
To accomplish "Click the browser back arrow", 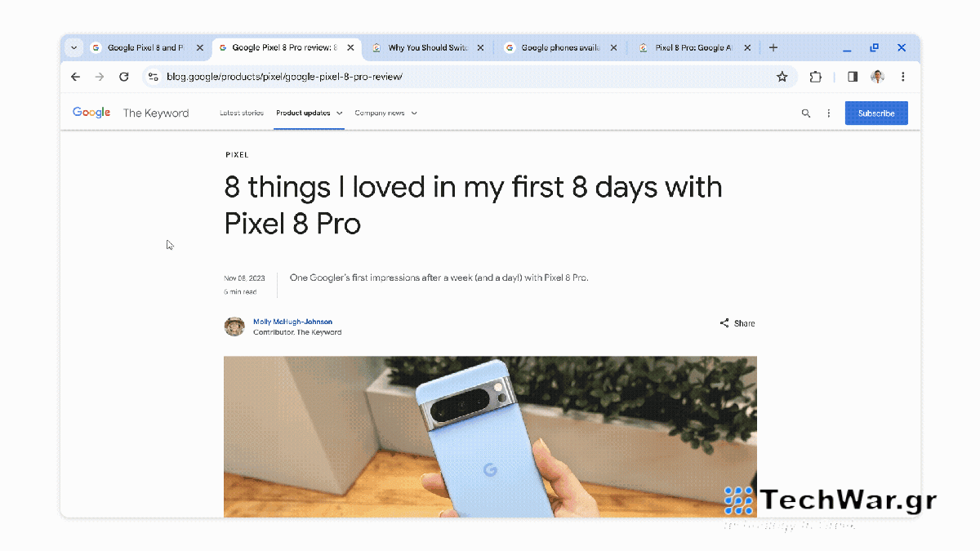I will [x=76, y=77].
